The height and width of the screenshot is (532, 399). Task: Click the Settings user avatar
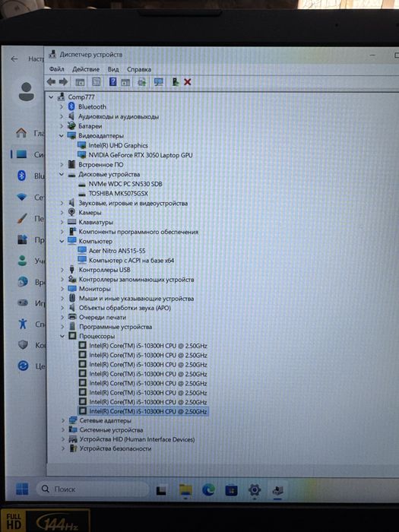26,92
